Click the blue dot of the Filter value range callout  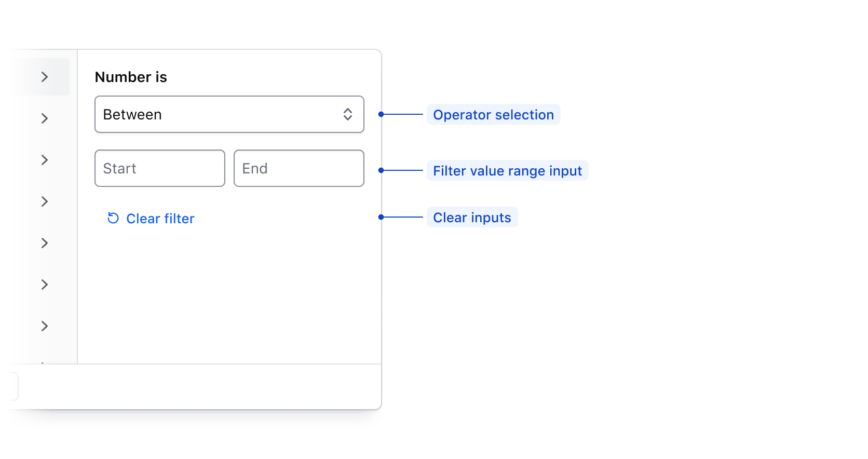point(381,170)
